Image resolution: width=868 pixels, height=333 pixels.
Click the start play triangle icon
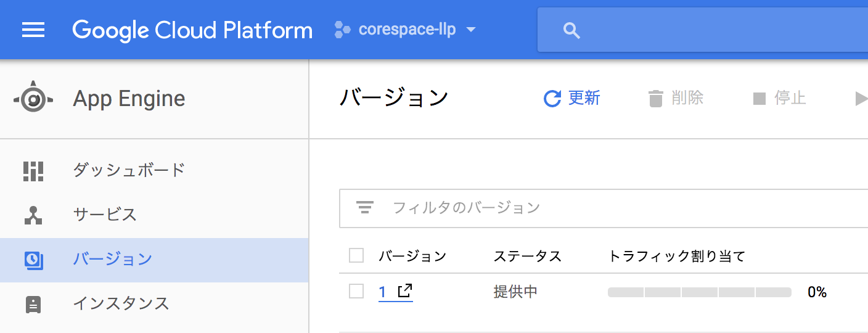tap(862, 99)
